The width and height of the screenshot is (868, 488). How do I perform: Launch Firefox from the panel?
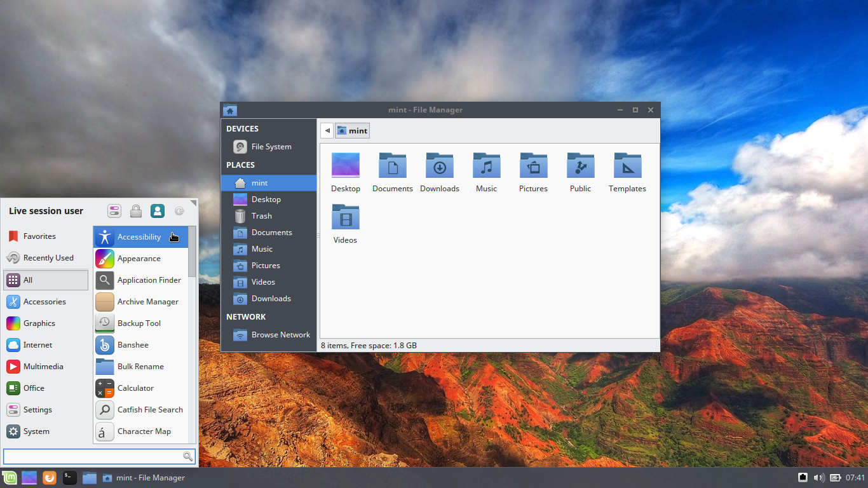50,478
